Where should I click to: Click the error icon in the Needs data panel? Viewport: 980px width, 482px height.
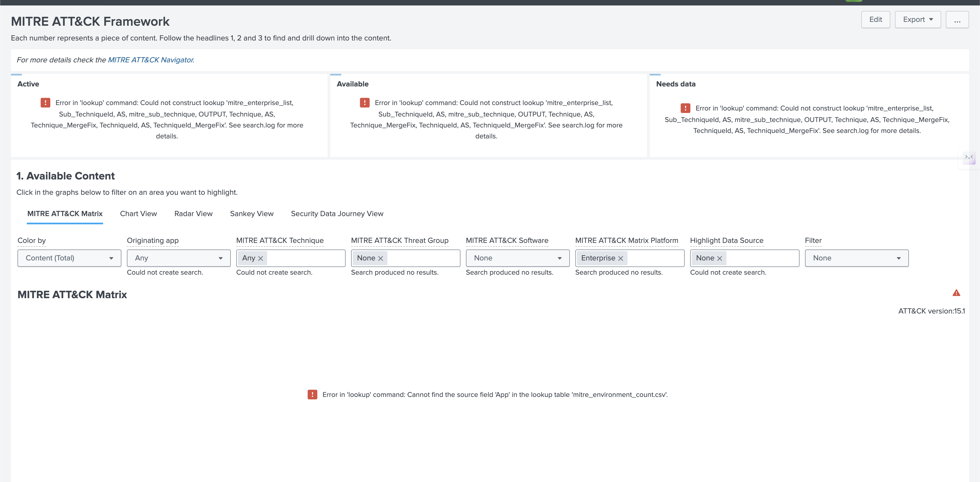pyautogui.click(x=685, y=108)
